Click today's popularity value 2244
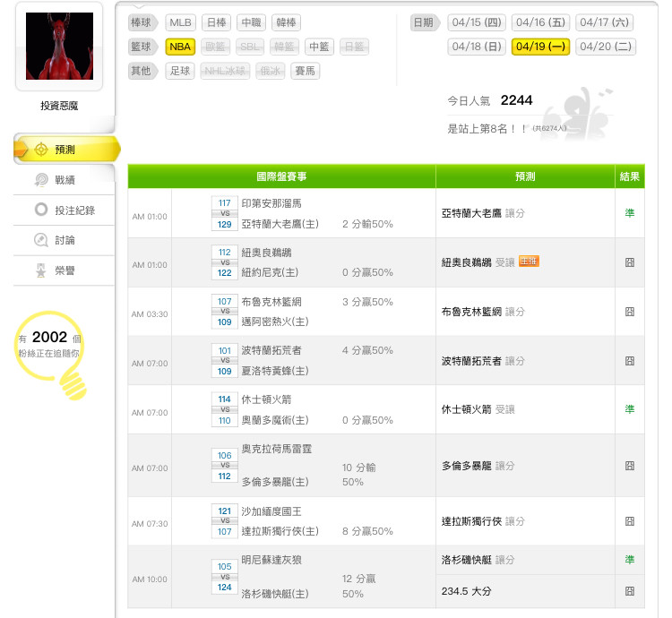 (x=516, y=100)
